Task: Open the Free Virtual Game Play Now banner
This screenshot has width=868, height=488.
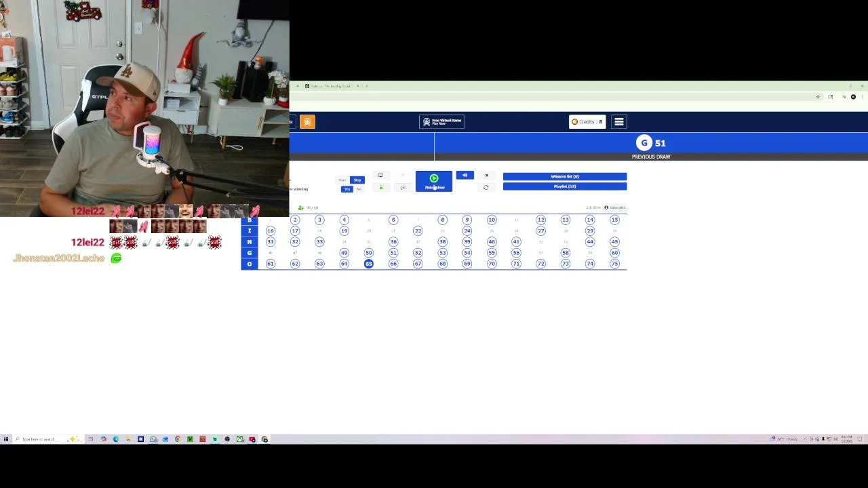Action: point(441,121)
